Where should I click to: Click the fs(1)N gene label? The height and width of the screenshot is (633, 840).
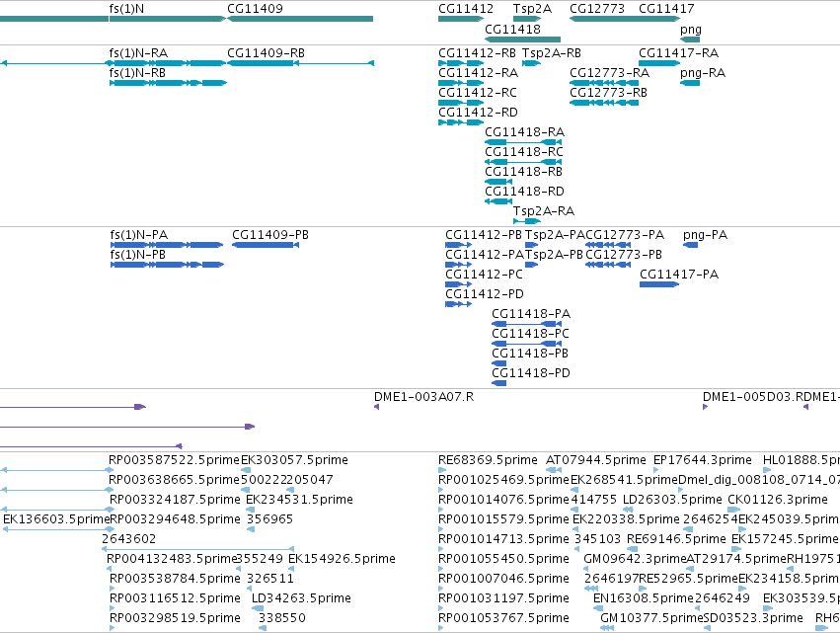(x=126, y=9)
